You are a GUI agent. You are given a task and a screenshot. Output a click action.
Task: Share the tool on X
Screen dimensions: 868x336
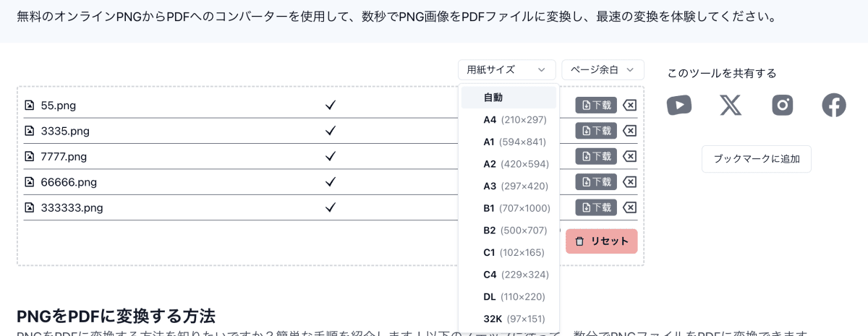[x=731, y=105]
